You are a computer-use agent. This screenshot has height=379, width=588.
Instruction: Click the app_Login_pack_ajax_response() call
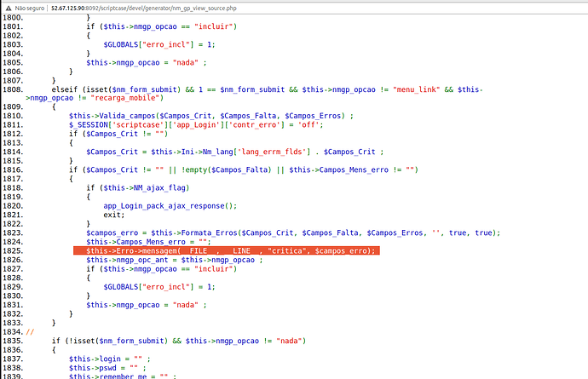170,205
